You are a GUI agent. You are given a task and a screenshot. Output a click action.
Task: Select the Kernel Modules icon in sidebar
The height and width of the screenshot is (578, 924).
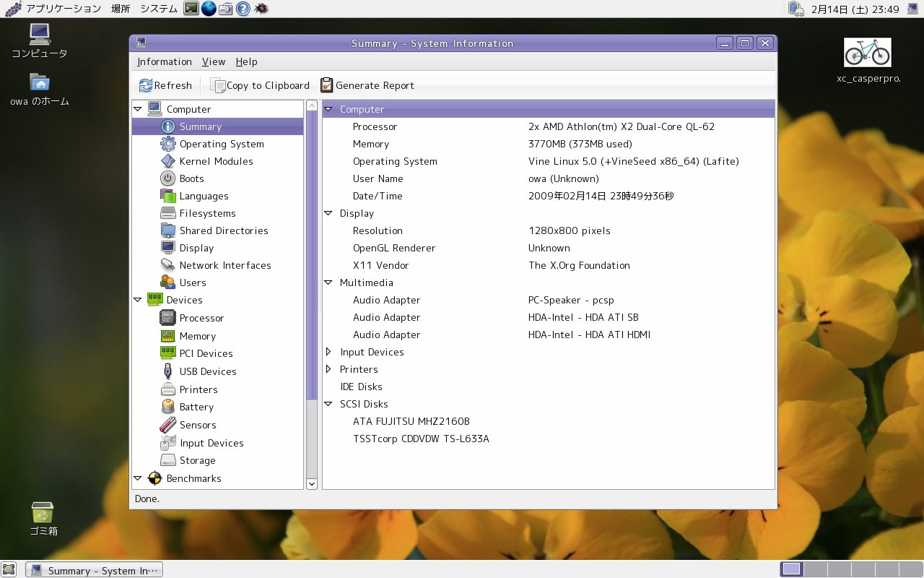point(167,161)
